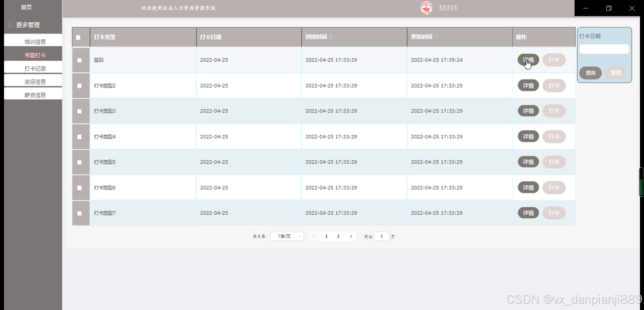Sort by 更新时间 column arrows
Screen dimensions: 644x310
[x=436, y=37]
